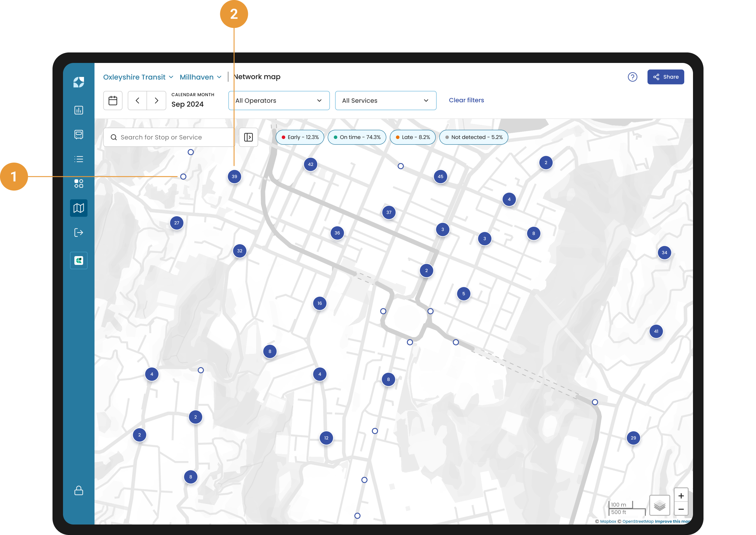Open the help question mark icon
The height and width of the screenshot is (535, 756).
click(632, 77)
